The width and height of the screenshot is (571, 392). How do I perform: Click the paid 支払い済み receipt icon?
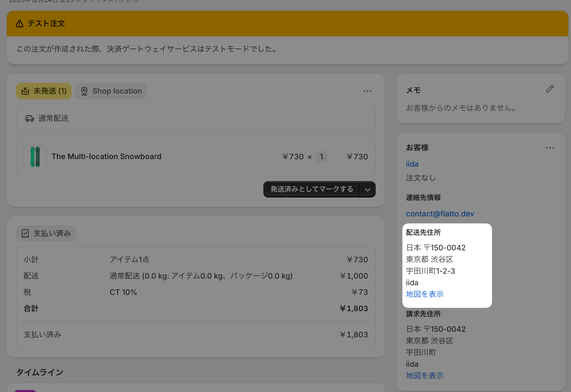pos(25,234)
